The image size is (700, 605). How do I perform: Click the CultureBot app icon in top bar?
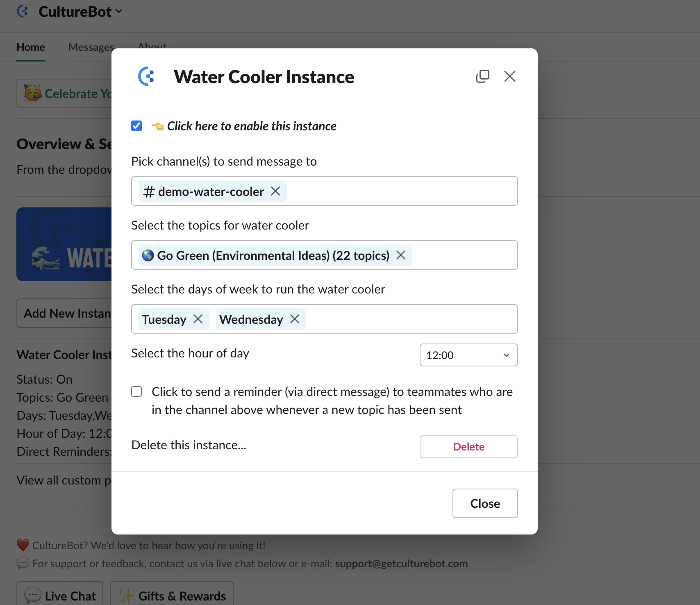pyautogui.click(x=23, y=11)
